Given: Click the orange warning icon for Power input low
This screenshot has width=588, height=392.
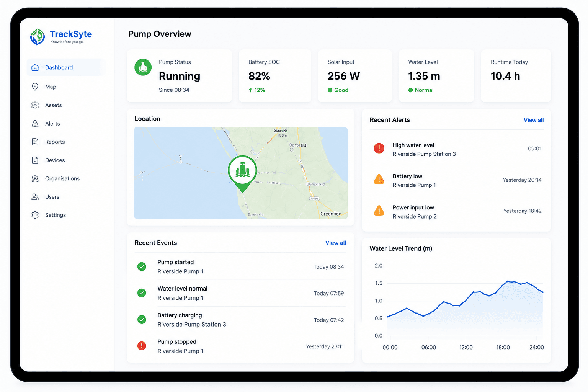Looking at the screenshot, I should point(379,210).
